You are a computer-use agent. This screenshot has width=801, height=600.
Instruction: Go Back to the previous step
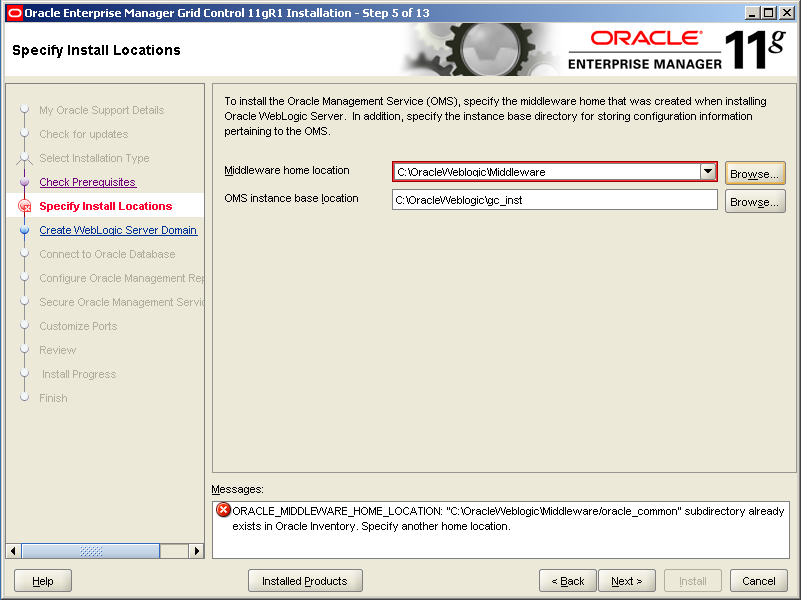coord(568,581)
